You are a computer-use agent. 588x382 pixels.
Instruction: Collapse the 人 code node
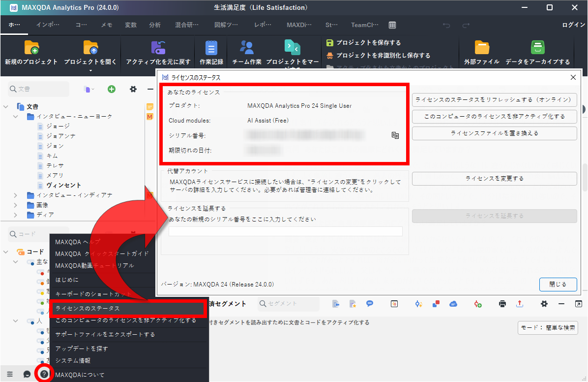pos(15,321)
